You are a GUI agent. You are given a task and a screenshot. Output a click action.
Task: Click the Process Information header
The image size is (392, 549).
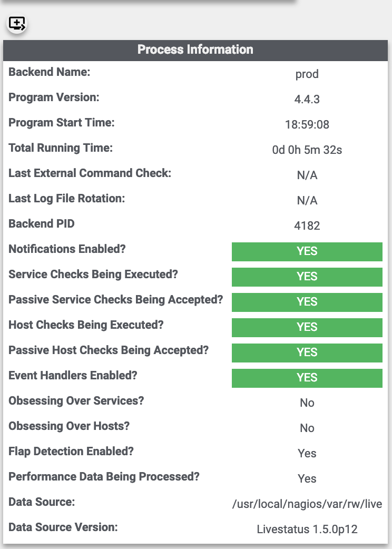point(195,50)
